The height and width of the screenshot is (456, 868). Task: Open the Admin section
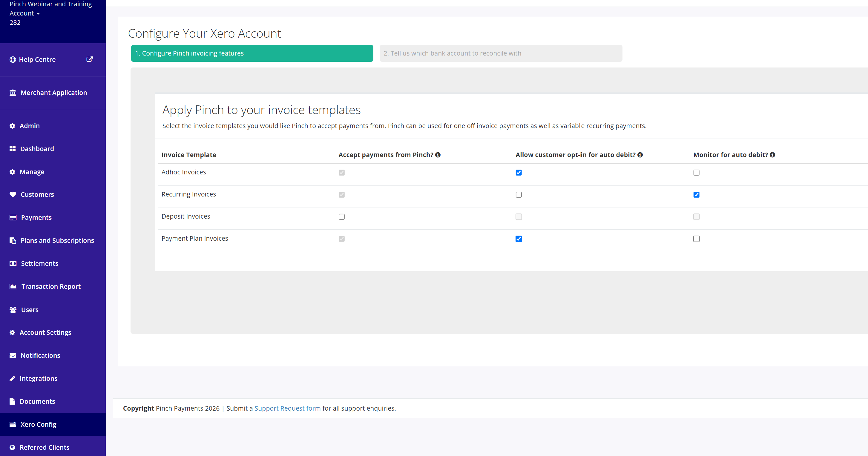coord(53,126)
